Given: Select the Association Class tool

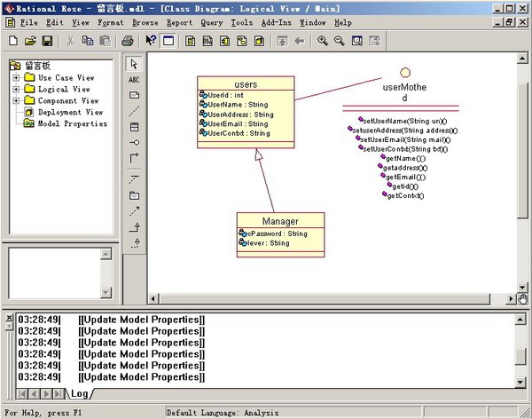Looking at the screenshot, I should coord(135,179).
